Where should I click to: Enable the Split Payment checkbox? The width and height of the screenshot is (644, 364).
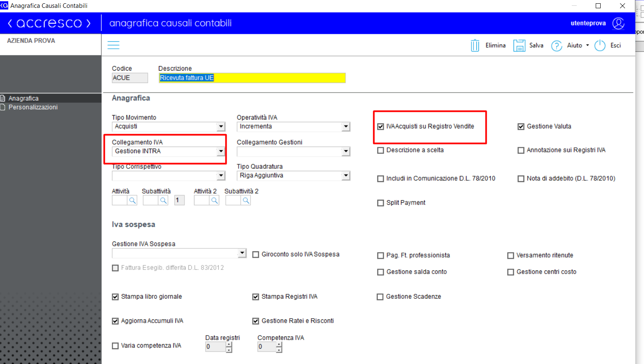click(x=381, y=203)
